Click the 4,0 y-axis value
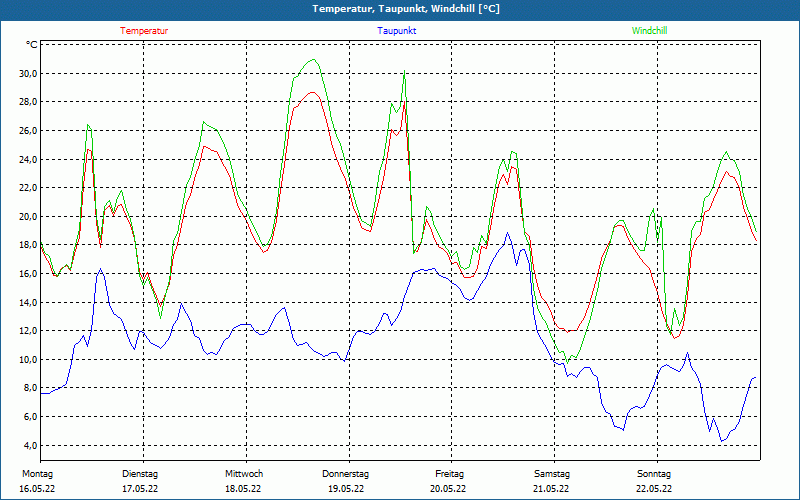Screen dimensions: 800x500 pyautogui.click(x=30, y=445)
